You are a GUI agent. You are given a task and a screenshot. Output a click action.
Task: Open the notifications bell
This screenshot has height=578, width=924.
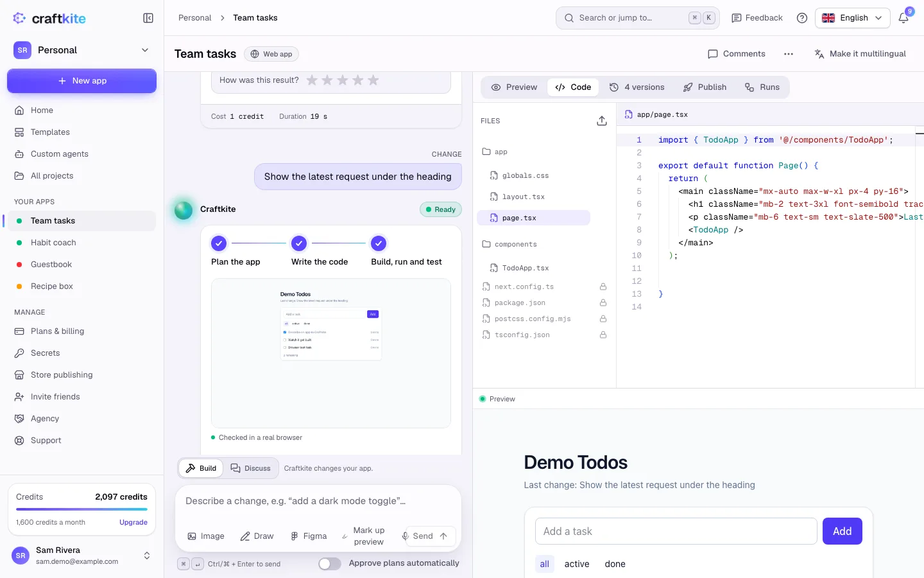[x=903, y=18]
